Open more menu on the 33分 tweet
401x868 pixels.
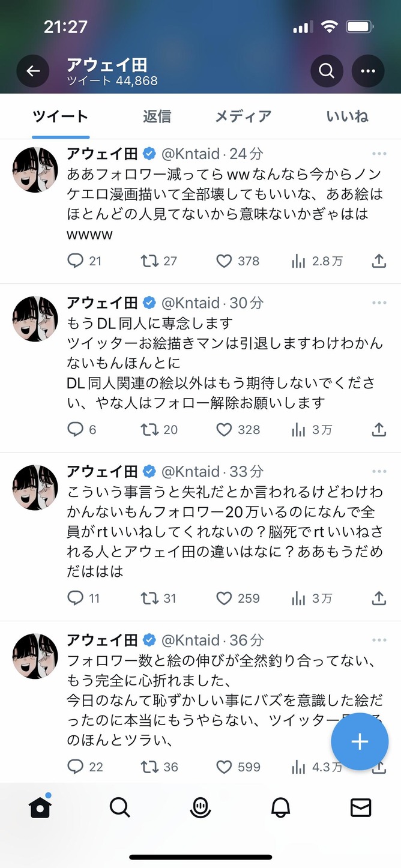(x=379, y=472)
